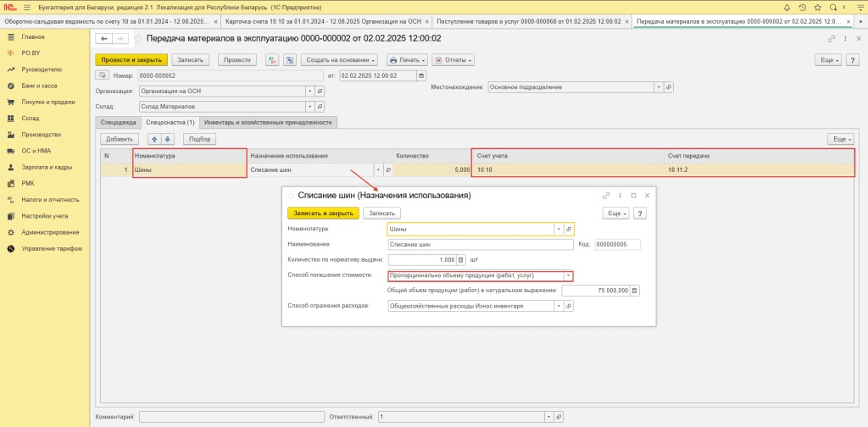Image resolution: width=868 pixels, height=427 pixels.
Task: Expand the Склад dropdown
Action: [310, 107]
